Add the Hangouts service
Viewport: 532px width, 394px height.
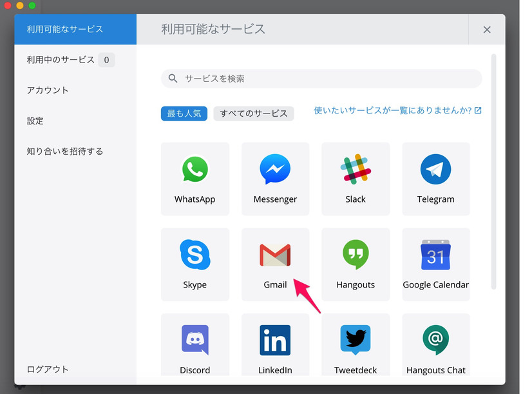tap(356, 264)
